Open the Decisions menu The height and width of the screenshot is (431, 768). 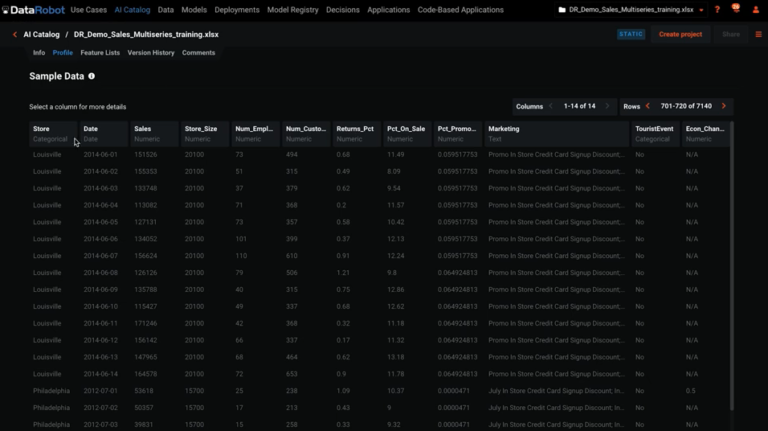coord(343,10)
